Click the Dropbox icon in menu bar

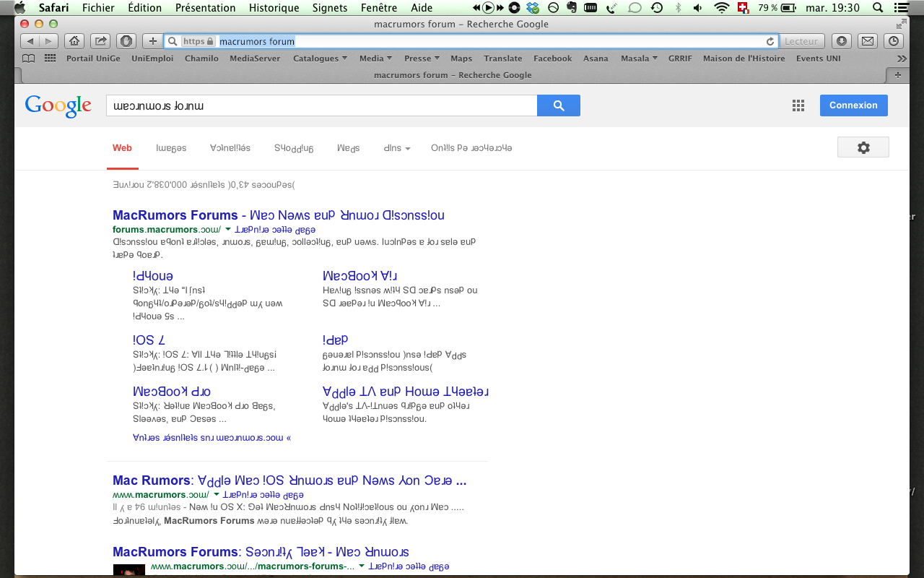[533, 8]
